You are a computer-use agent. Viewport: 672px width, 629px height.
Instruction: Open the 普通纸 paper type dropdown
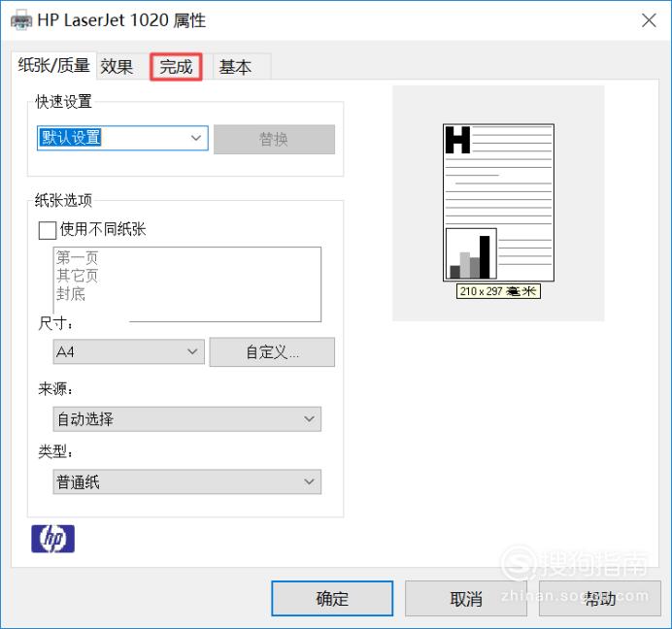pyautogui.click(x=186, y=481)
